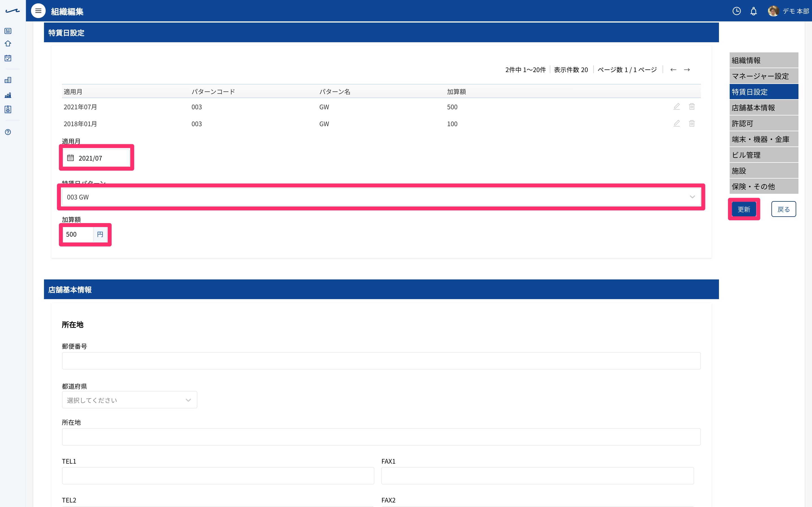Viewport: 812px width, 507px height.
Task: Click the 郵便番号 postal code field
Action: (381, 361)
